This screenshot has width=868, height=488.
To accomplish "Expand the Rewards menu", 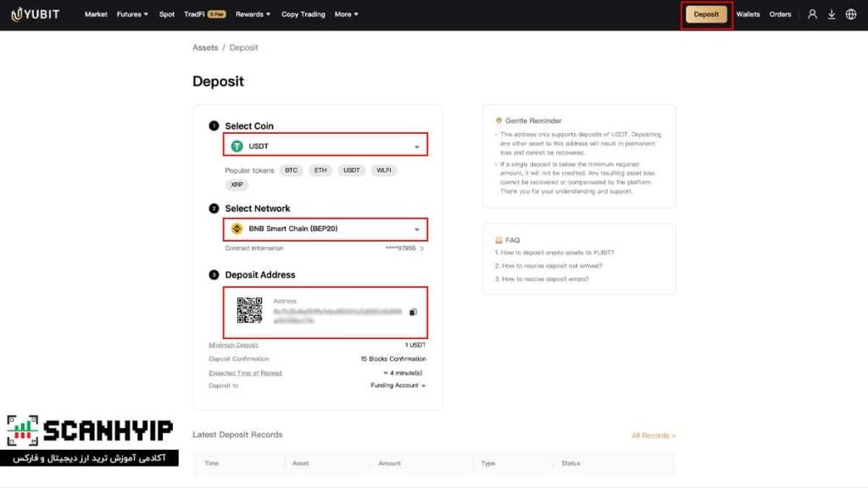I will [x=253, y=14].
